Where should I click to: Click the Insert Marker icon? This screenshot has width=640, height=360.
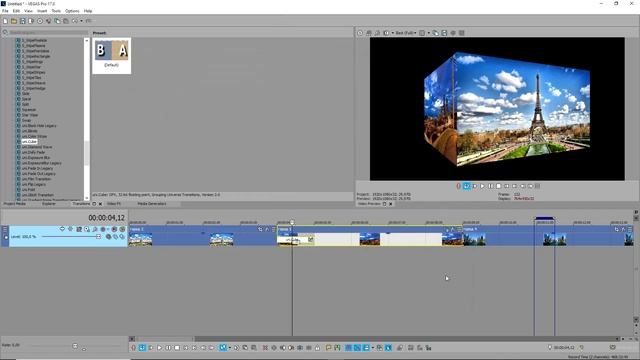click(329, 348)
